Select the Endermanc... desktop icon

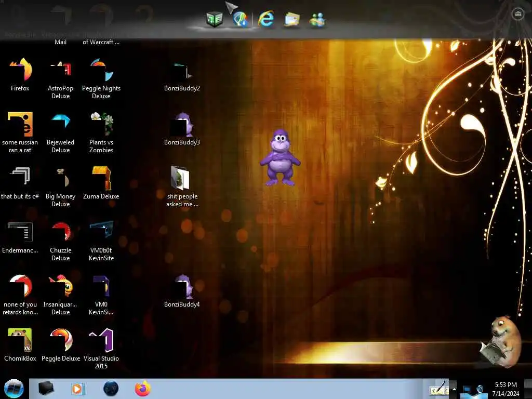(20, 237)
